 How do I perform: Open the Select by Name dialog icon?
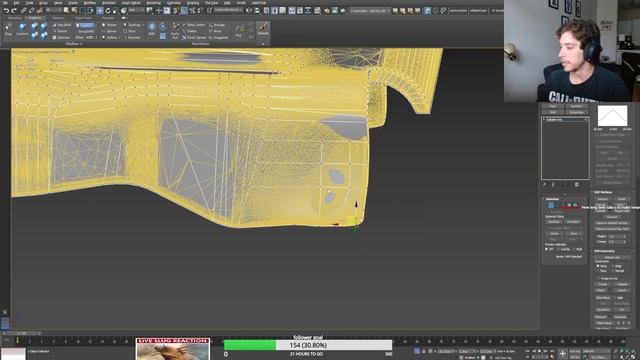coord(74,11)
